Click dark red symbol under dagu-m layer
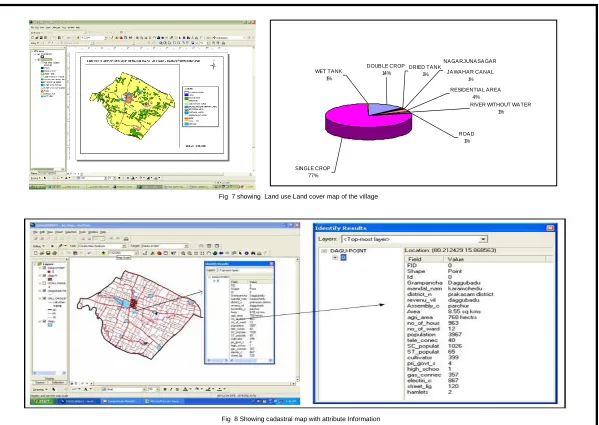The height and width of the screenshot is (425, 599). coord(50,280)
